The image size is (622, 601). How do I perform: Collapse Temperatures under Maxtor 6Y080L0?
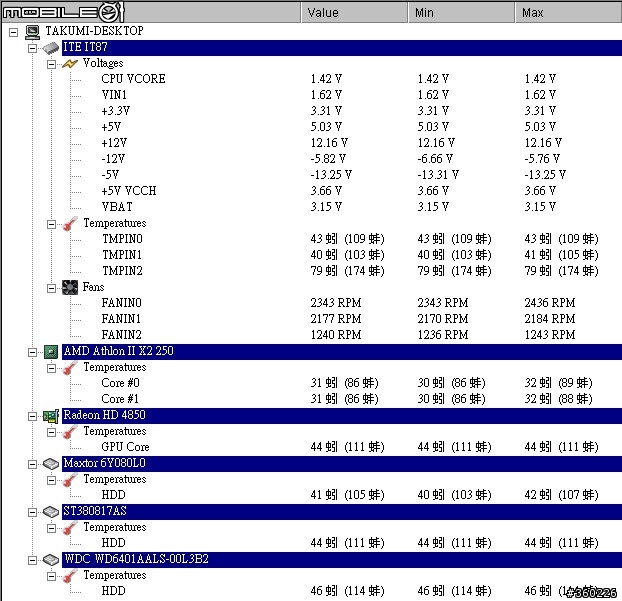click(51, 480)
